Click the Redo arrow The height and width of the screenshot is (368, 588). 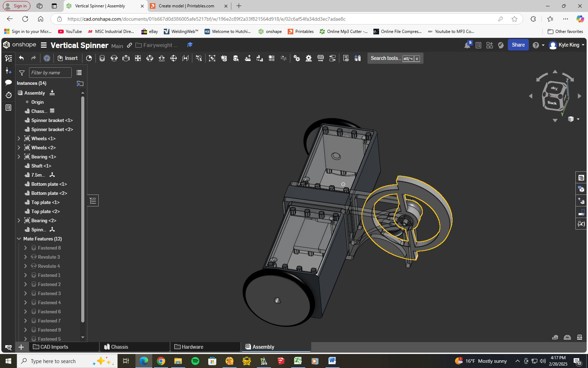click(x=33, y=58)
